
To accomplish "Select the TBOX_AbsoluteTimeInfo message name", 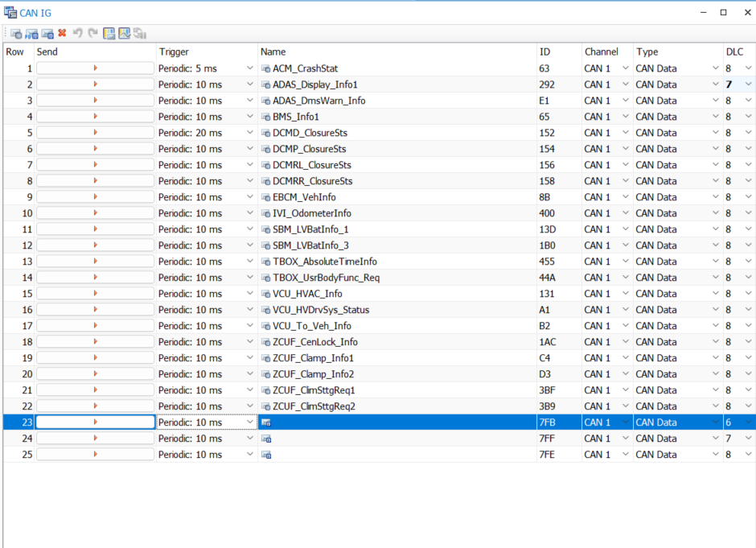I will coord(324,262).
